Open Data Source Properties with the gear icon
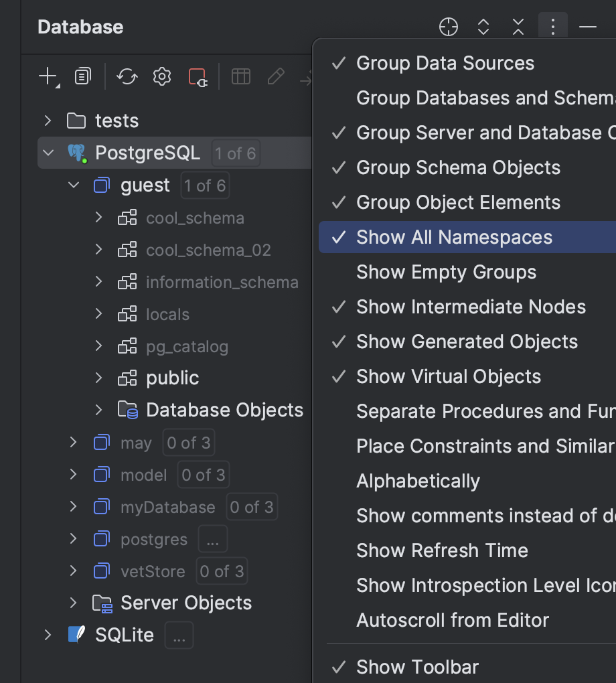This screenshot has height=683, width=616. pyautogui.click(x=161, y=76)
